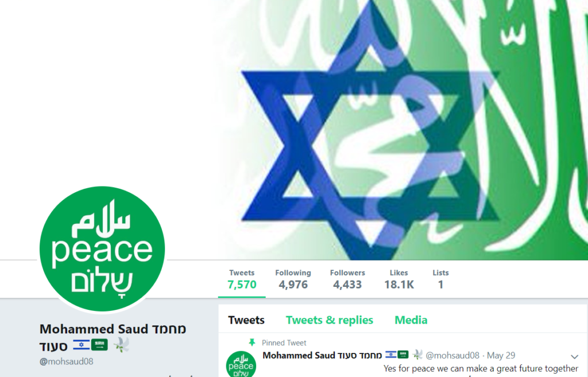
Task: Click the dove emoji in pinned tweet header
Action: [417, 355]
